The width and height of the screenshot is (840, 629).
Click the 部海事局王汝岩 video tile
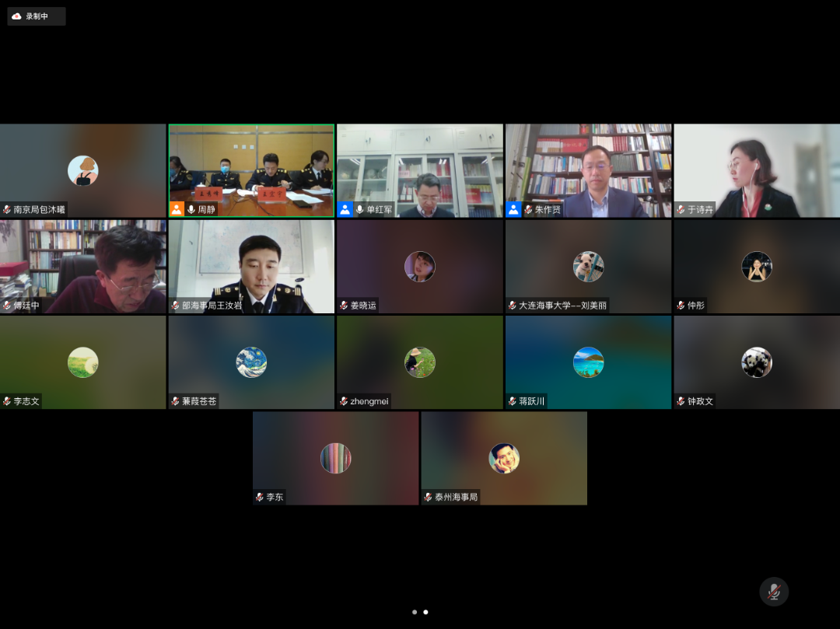point(251,266)
